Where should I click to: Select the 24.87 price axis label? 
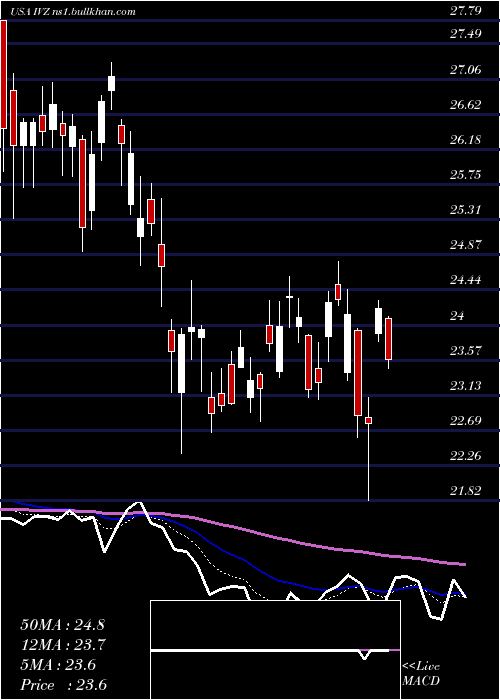click(x=466, y=245)
